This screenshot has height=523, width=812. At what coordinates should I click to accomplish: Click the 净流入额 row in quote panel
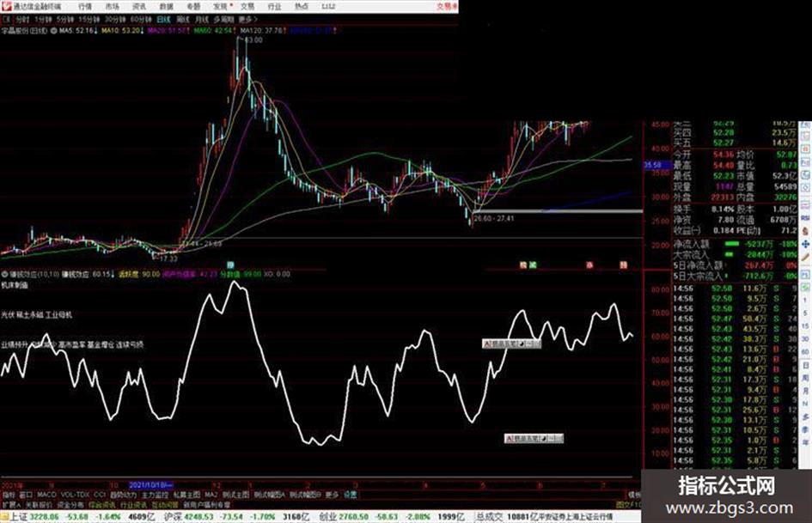(735, 244)
